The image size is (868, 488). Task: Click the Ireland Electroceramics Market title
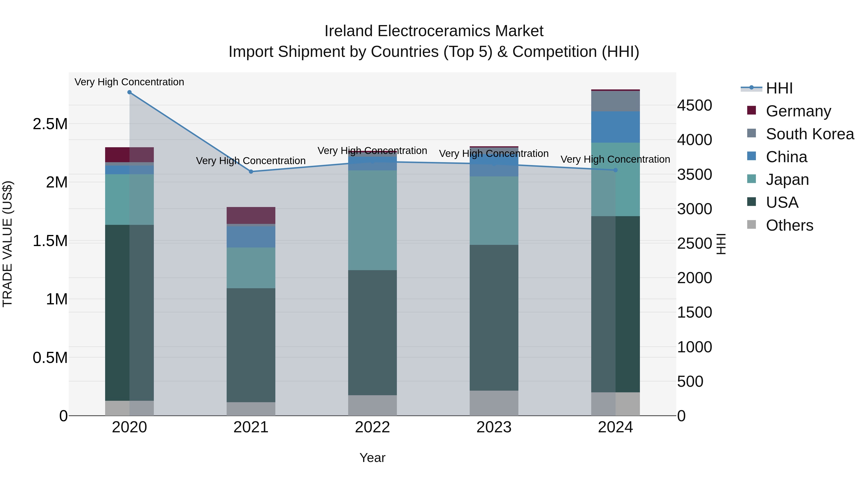pyautogui.click(x=434, y=31)
